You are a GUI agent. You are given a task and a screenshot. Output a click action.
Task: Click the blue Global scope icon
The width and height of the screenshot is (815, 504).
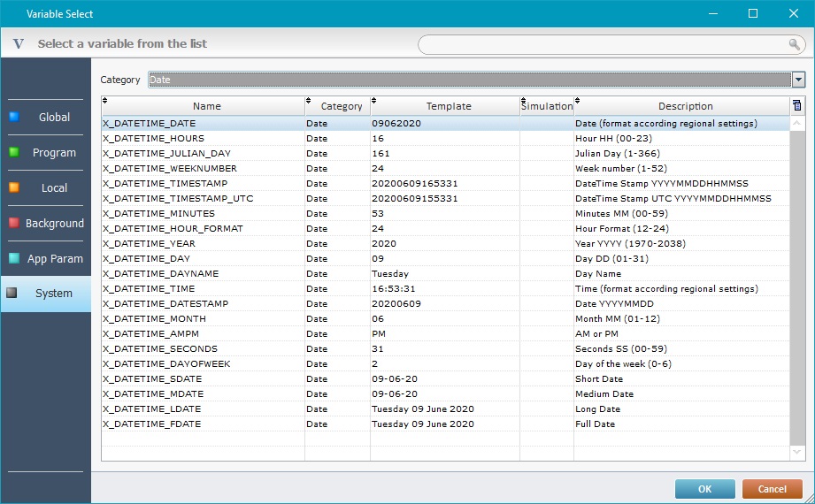click(x=13, y=116)
